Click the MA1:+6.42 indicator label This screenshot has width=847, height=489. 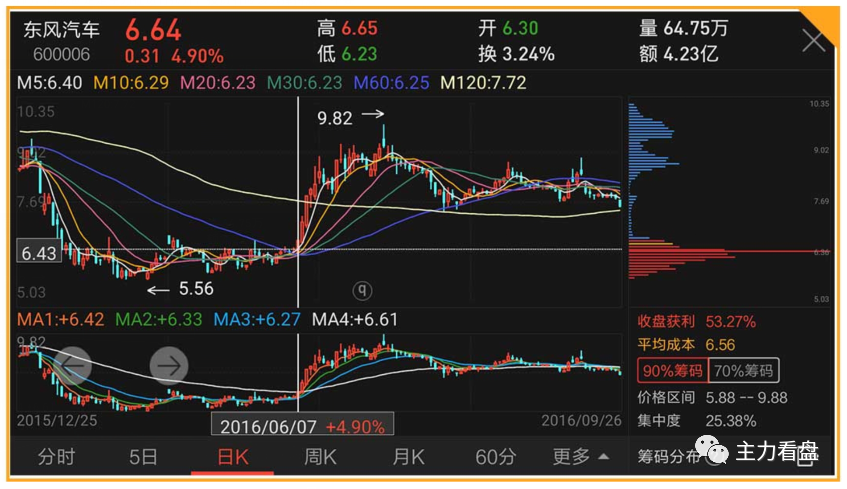pyautogui.click(x=60, y=319)
